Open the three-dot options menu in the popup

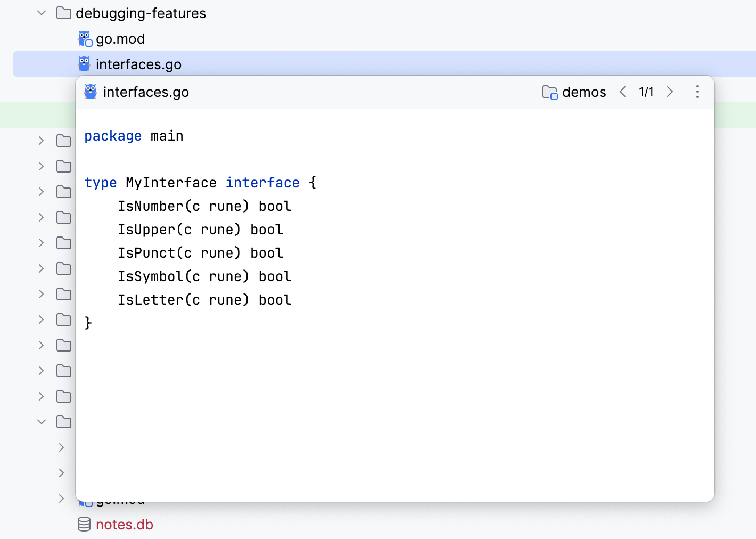[697, 92]
